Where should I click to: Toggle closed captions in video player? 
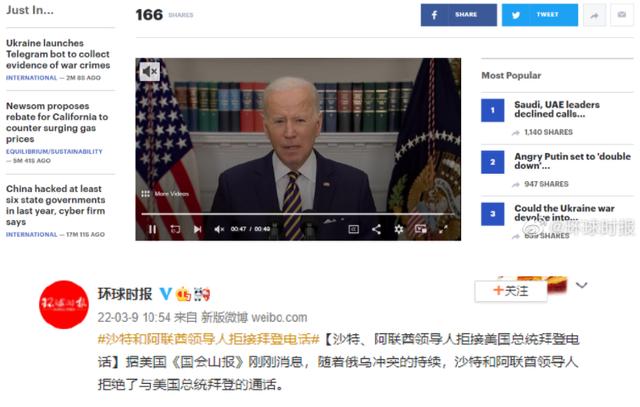click(x=353, y=229)
